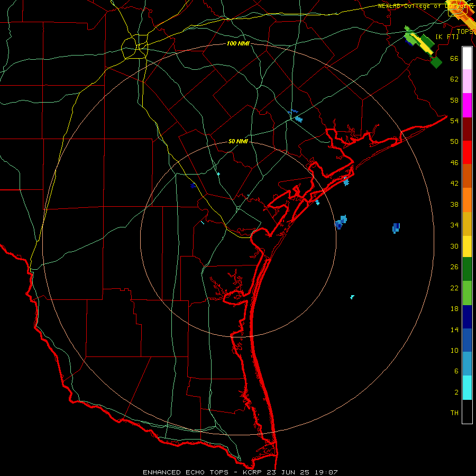The width and height of the screenshot is (476, 476).
Task: Click the magenta legend swatch
Action: 467,105
